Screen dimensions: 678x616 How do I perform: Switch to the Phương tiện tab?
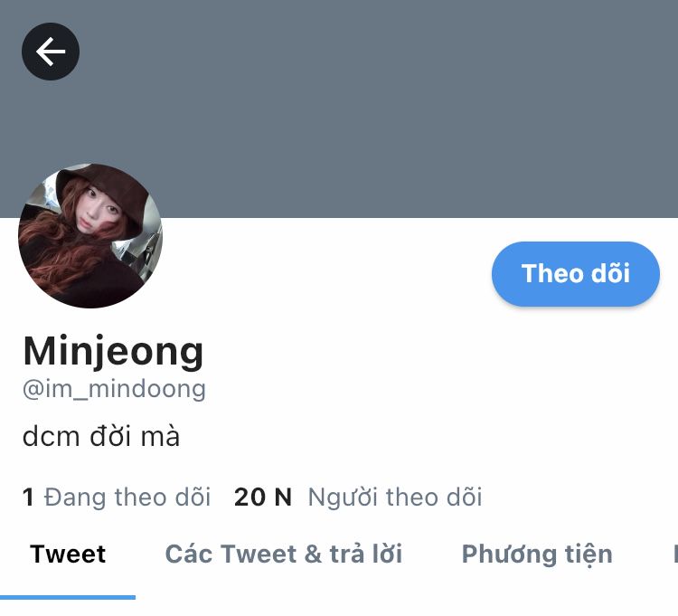click(537, 555)
